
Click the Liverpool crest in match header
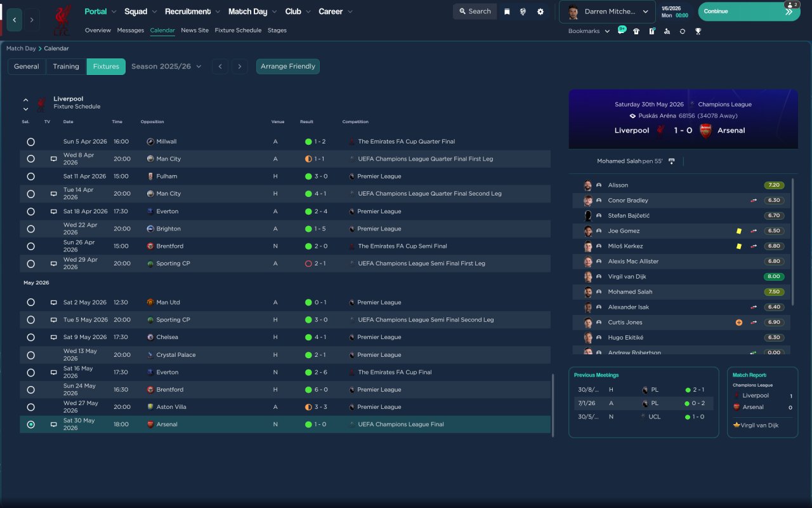(x=660, y=130)
